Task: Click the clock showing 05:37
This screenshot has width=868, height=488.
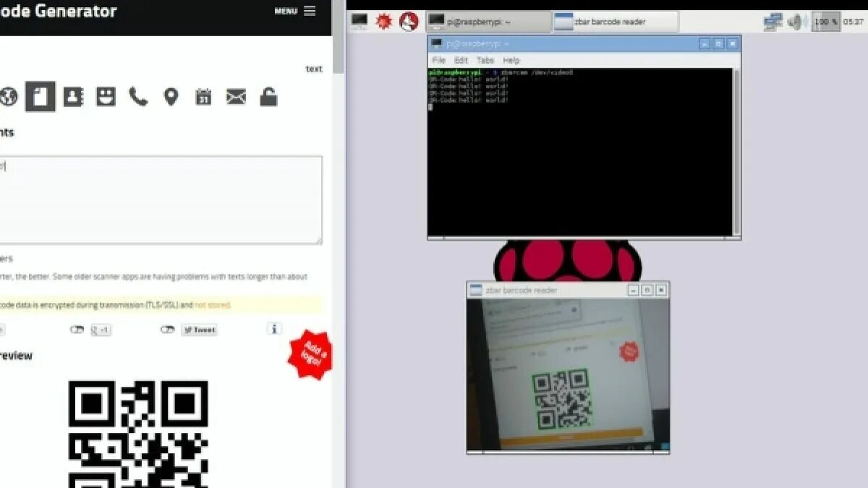Action: tap(854, 22)
